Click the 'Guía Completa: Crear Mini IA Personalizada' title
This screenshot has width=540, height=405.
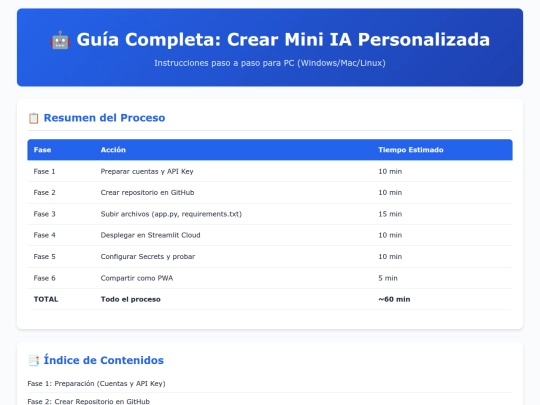[x=283, y=40]
